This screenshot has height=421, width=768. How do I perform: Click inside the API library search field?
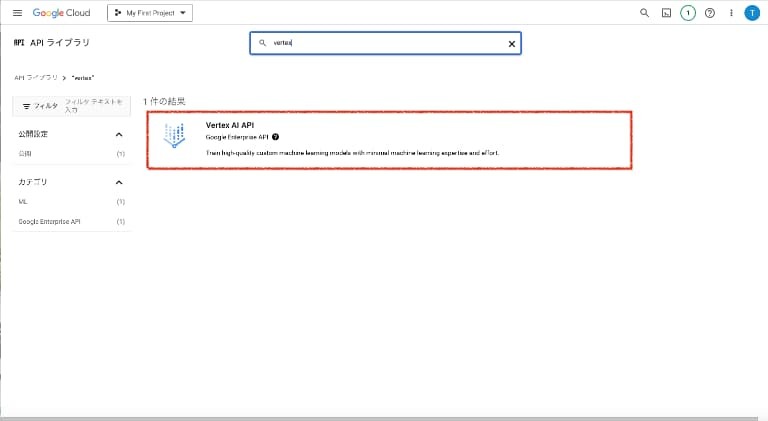[385, 43]
